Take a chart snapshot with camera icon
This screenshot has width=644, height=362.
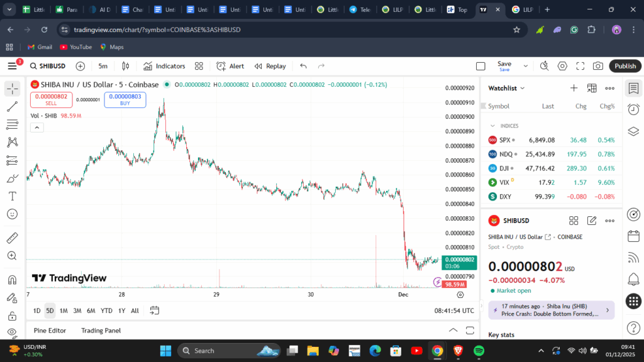(597, 66)
